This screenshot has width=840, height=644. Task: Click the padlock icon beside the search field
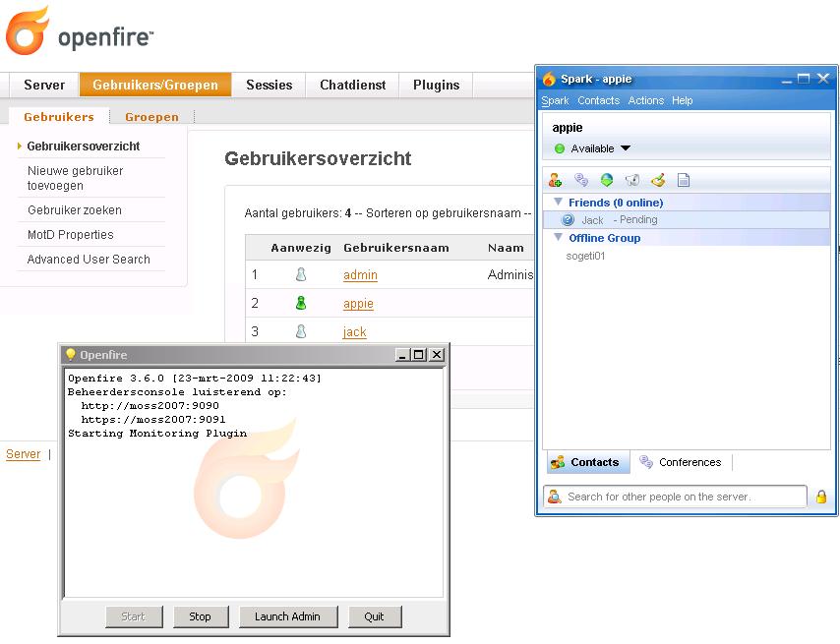[x=821, y=498]
